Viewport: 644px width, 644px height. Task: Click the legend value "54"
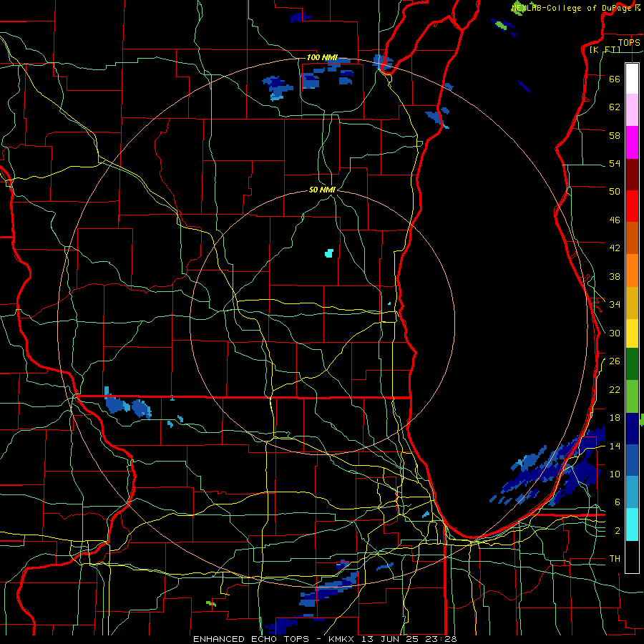tap(615, 163)
